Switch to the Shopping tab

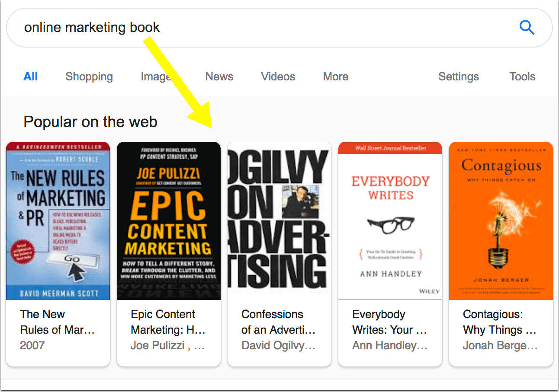click(x=89, y=76)
